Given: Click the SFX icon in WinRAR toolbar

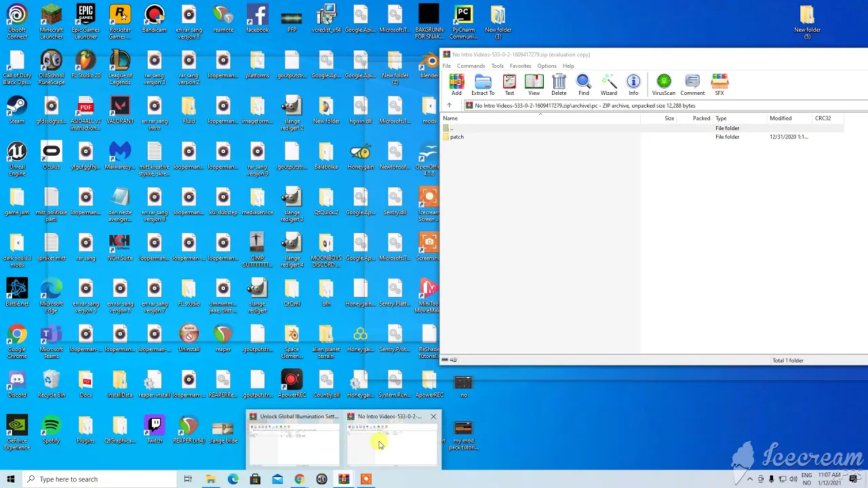Looking at the screenshot, I should 719,85.
